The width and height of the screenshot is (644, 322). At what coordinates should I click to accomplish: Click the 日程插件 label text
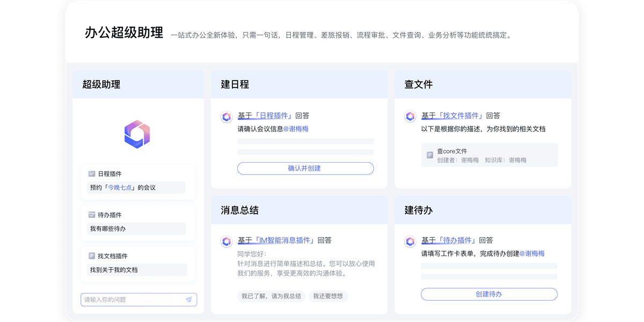(109, 174)
